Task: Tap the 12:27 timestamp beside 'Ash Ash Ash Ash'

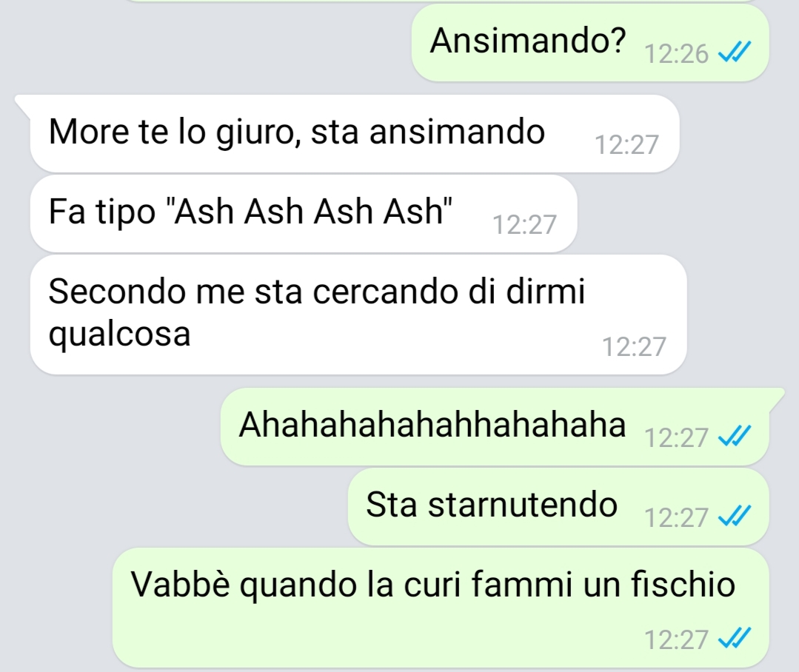Action: tap(524, 224)
